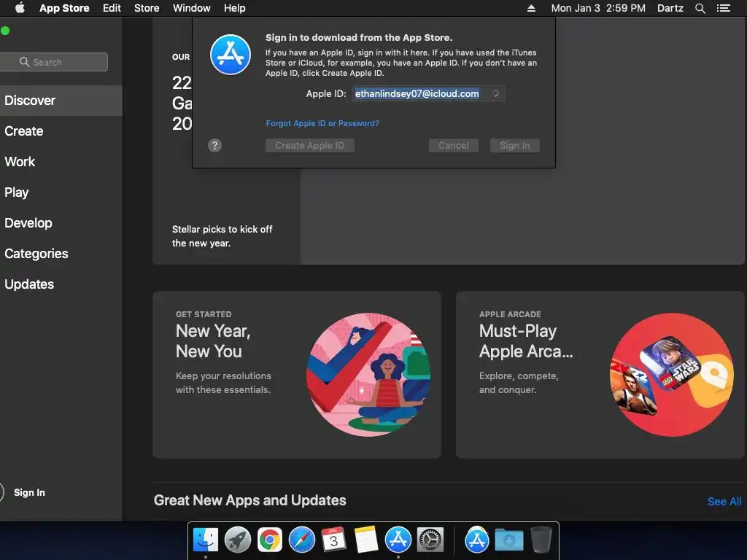Open Notes app in the Dock
747x560 pixels.
[x=366, y=540]
